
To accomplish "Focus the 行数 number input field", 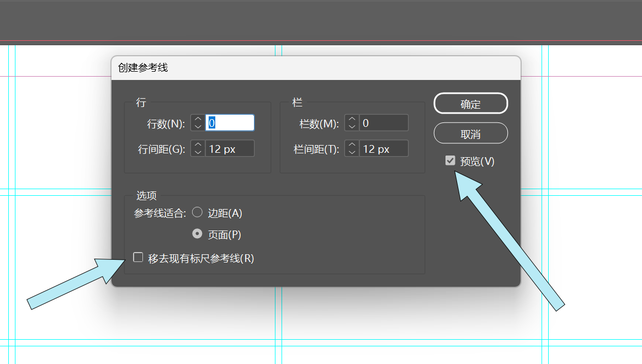I will point(230,122).
